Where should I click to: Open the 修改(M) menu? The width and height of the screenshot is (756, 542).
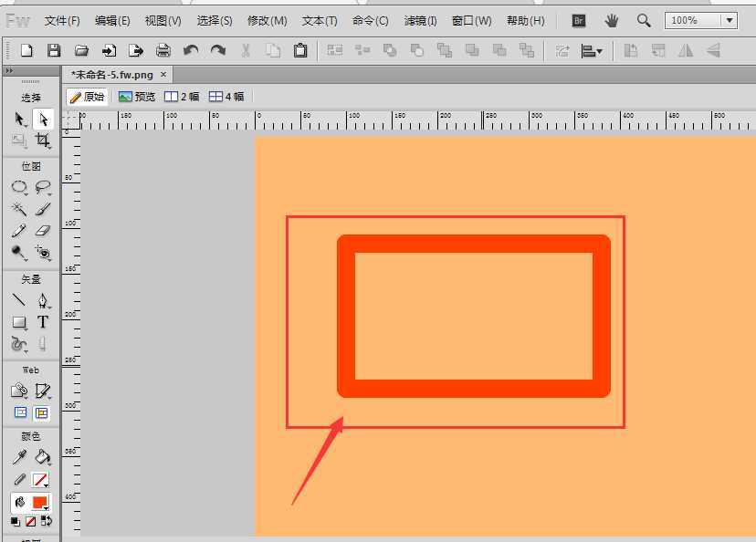[267, 20]
